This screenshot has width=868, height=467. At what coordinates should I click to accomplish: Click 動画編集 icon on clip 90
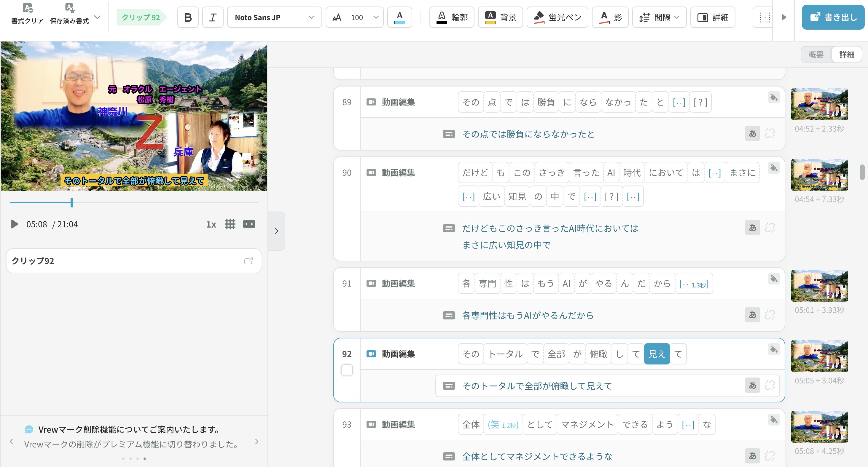click(x=371, y=173)
